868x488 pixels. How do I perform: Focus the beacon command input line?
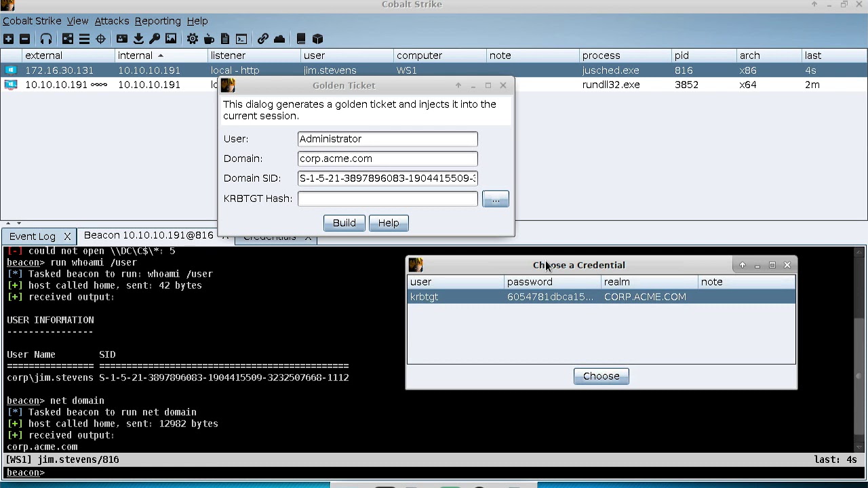point(434,472)
